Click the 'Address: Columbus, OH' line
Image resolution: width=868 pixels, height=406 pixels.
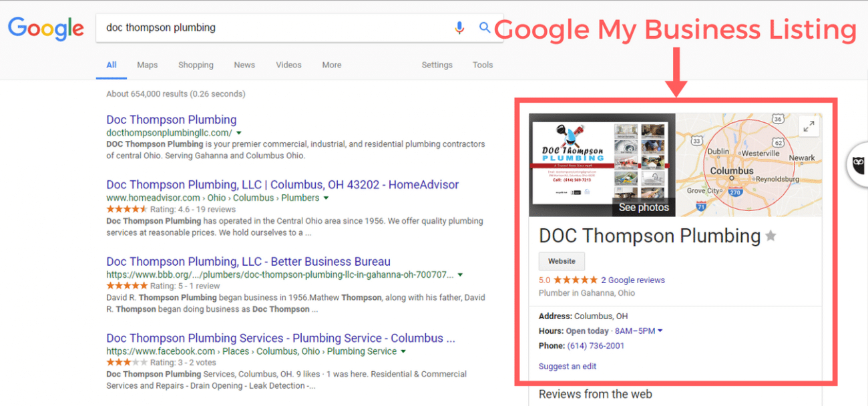(x=583, y=316)
